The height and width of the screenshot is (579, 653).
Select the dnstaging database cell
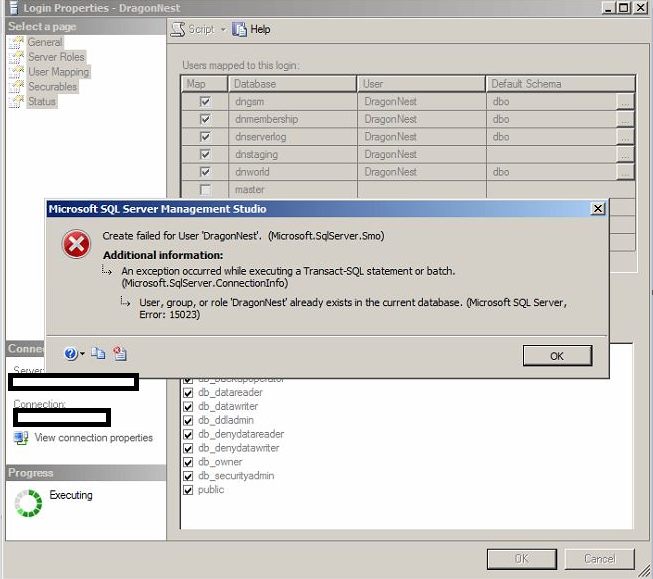coord(292,155)
